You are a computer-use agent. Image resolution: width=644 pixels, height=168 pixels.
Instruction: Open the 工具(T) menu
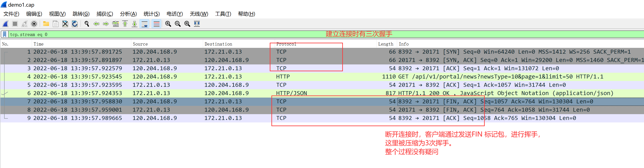tap(223, 14)
